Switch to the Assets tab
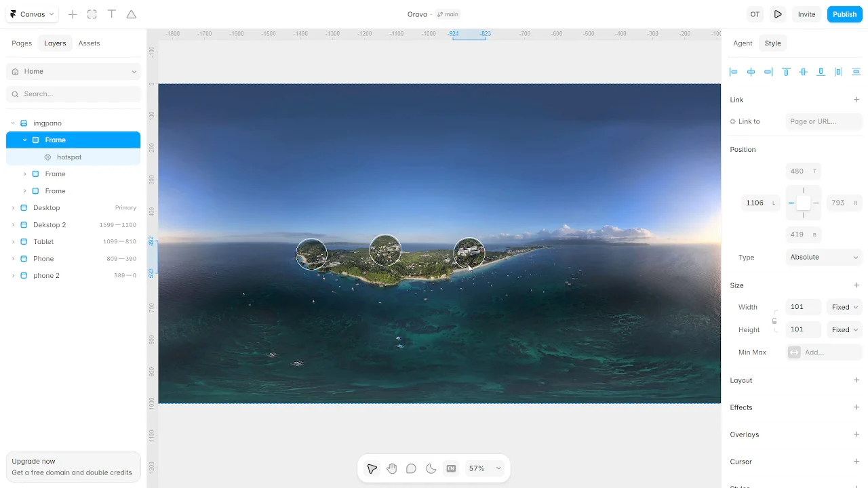This screenshot has width=868, height=488. pyautogui.click(x=89, y=43)
